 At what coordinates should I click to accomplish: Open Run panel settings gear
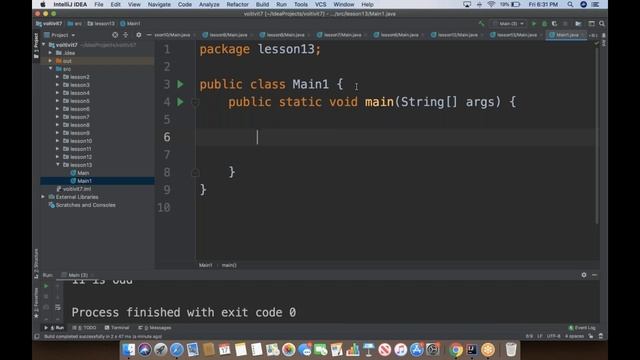point(584,275)
